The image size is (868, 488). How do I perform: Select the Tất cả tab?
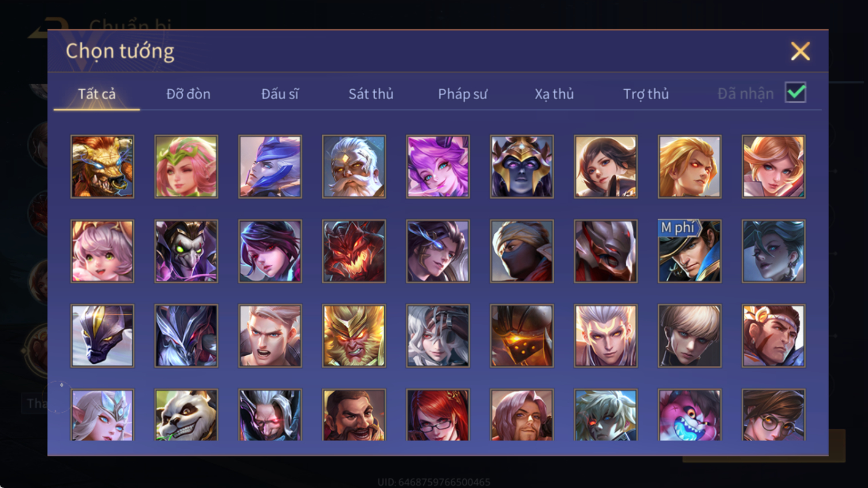pyautogui.click(x=97, y=94)
